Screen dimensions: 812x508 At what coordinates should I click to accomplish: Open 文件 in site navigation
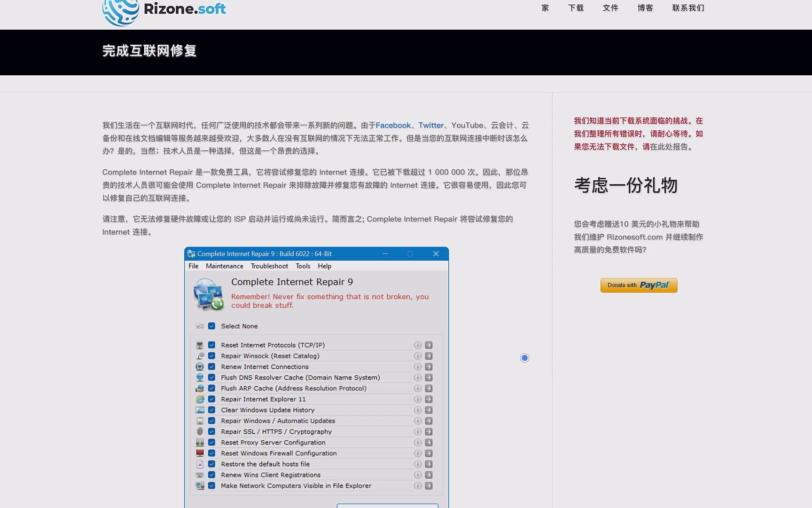pos(610,8)
